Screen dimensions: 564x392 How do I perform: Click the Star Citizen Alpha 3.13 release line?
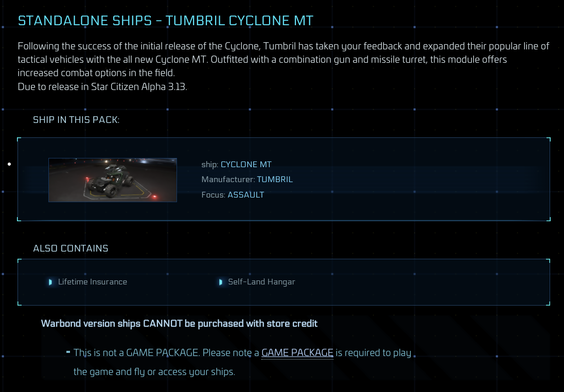pyautogui.click(x=102, y=86)
